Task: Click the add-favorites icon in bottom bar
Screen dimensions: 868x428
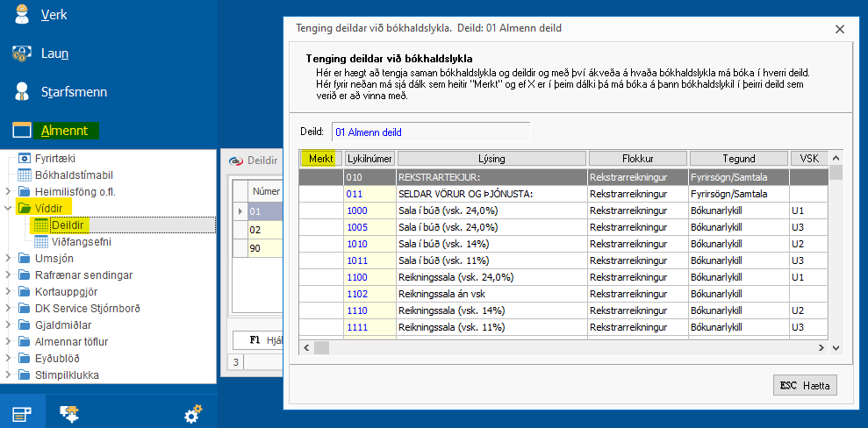Action: click(x=69, y=413)
